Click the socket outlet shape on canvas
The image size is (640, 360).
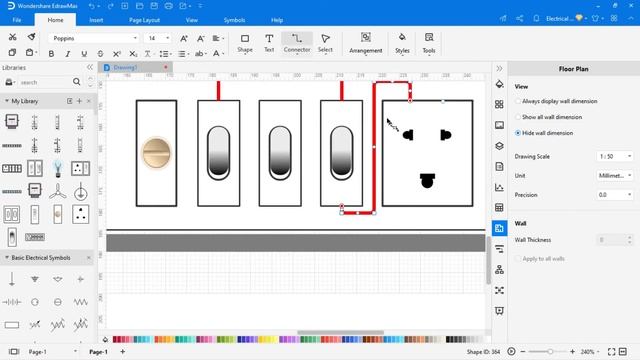(x=427, y=153)
